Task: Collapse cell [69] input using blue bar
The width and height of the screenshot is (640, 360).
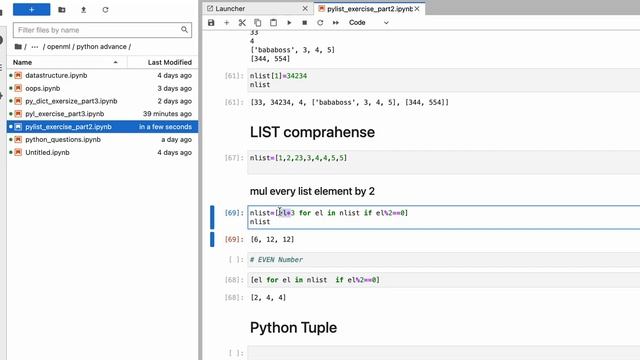Action: point(212,217)
